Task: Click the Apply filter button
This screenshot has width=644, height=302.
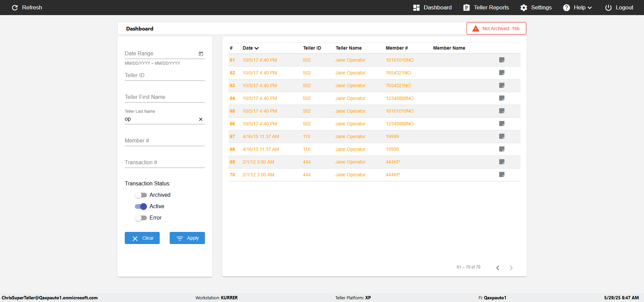Action: click(x=187, y=238)
